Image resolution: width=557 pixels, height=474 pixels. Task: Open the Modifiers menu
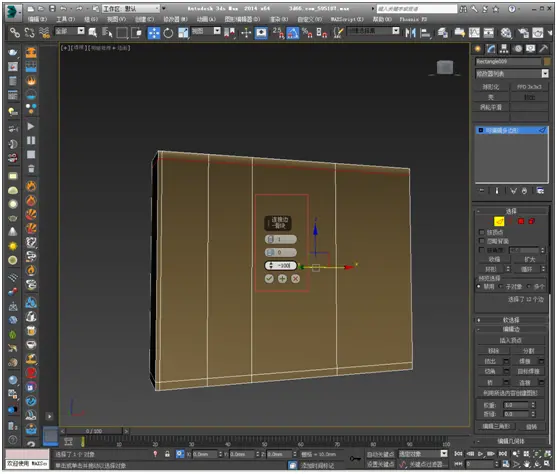tap(175, 19)
